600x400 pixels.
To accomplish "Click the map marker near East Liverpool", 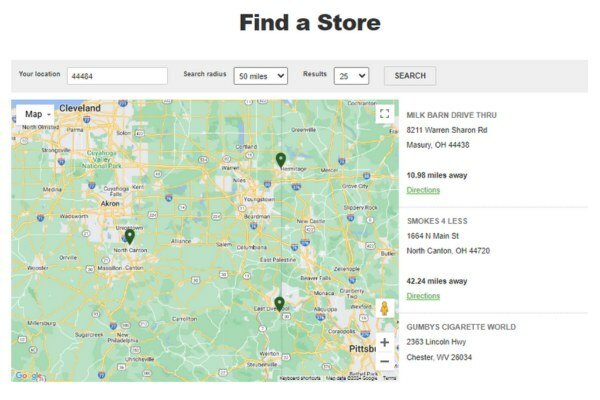I will [279, 304].
